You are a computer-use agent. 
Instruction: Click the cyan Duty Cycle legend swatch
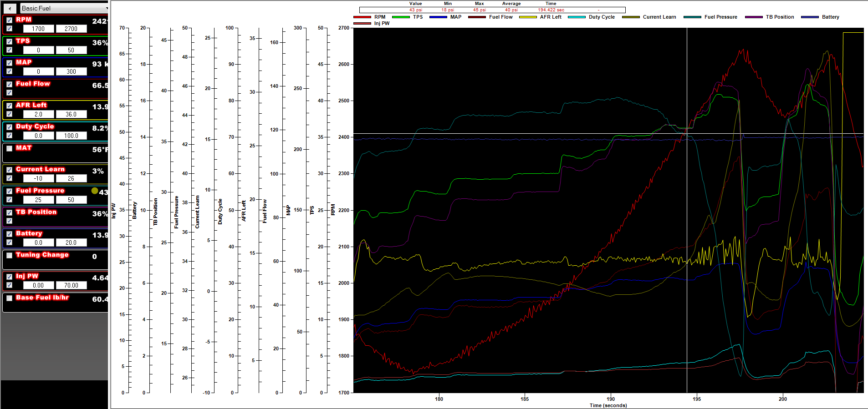click(x=577, y=17)
